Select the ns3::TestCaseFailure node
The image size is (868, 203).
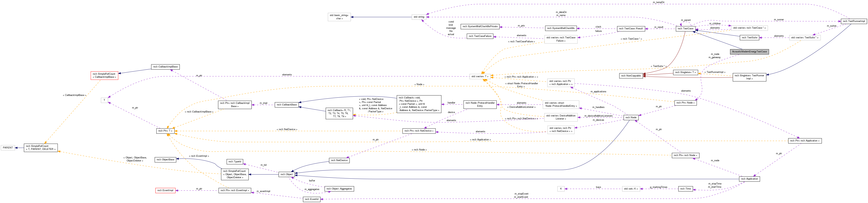tap(480, 36)
